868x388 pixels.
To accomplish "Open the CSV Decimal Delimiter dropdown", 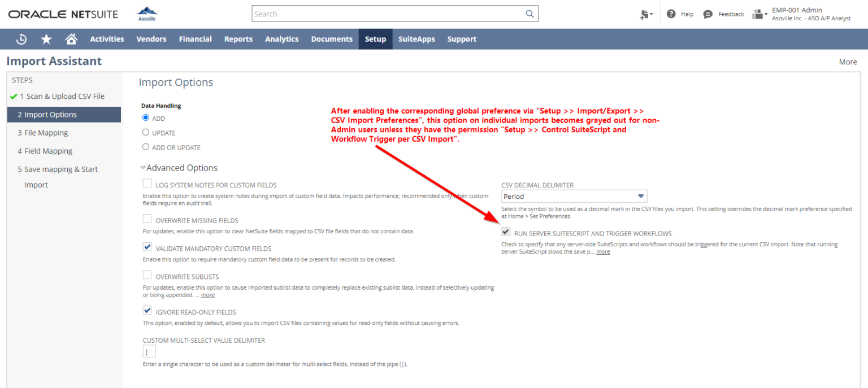I will pos(640,196).
